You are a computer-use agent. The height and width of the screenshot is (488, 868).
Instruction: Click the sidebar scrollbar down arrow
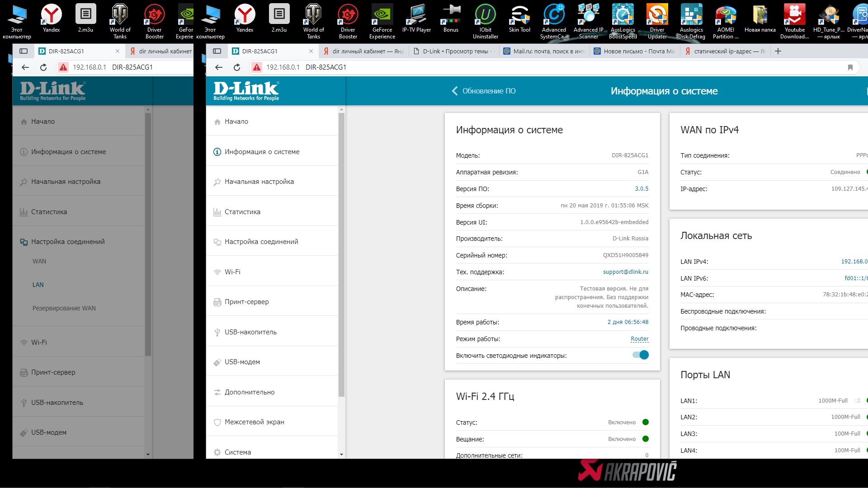(341, 454)
